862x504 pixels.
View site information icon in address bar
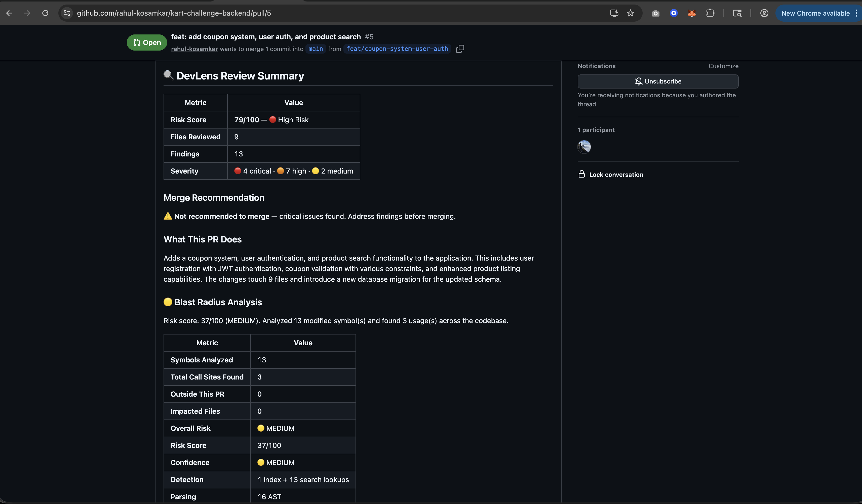(67, 13)
